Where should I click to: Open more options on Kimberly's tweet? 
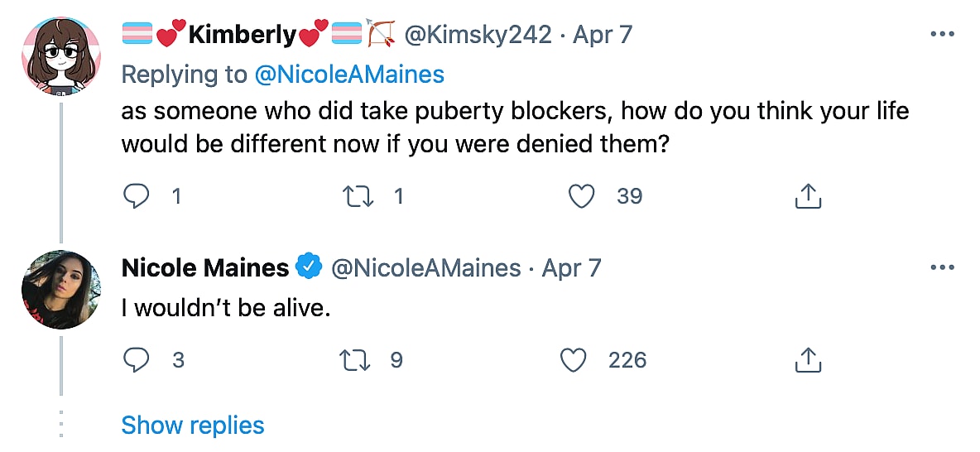pos(943,35)
